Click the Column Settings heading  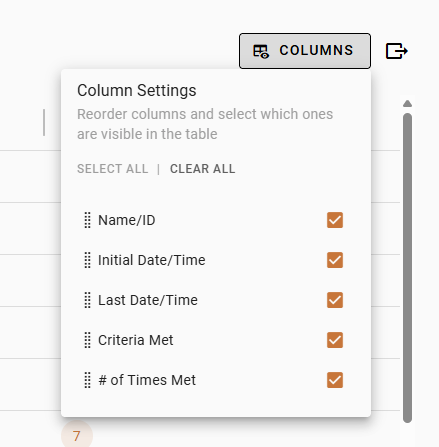pos(137,90)
